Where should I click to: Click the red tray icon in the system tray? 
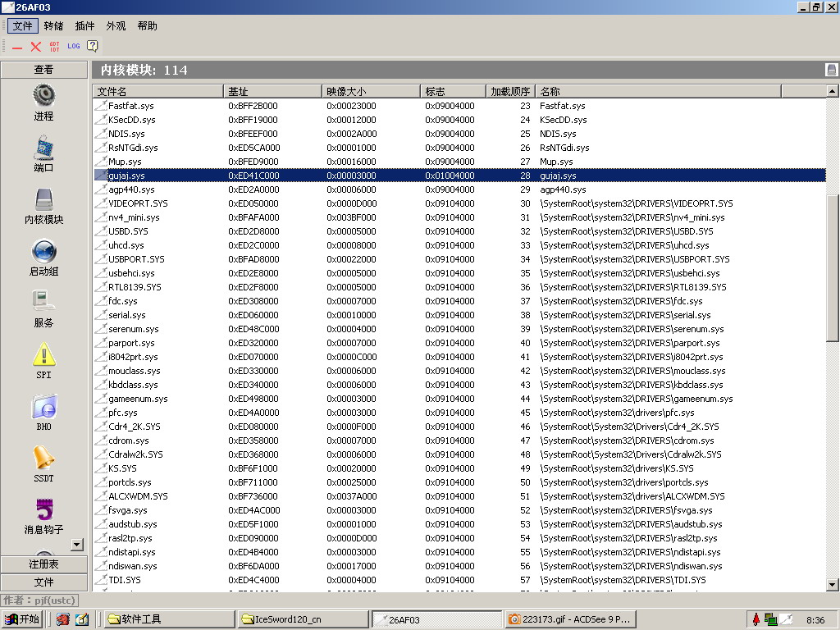pyautogui.click(x=756, y=620)
